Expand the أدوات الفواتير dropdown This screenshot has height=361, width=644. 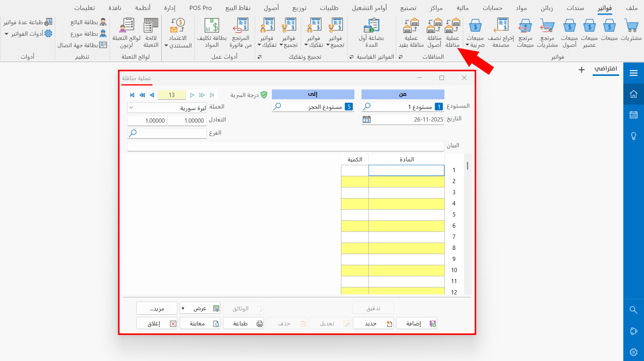coord(7,34)
